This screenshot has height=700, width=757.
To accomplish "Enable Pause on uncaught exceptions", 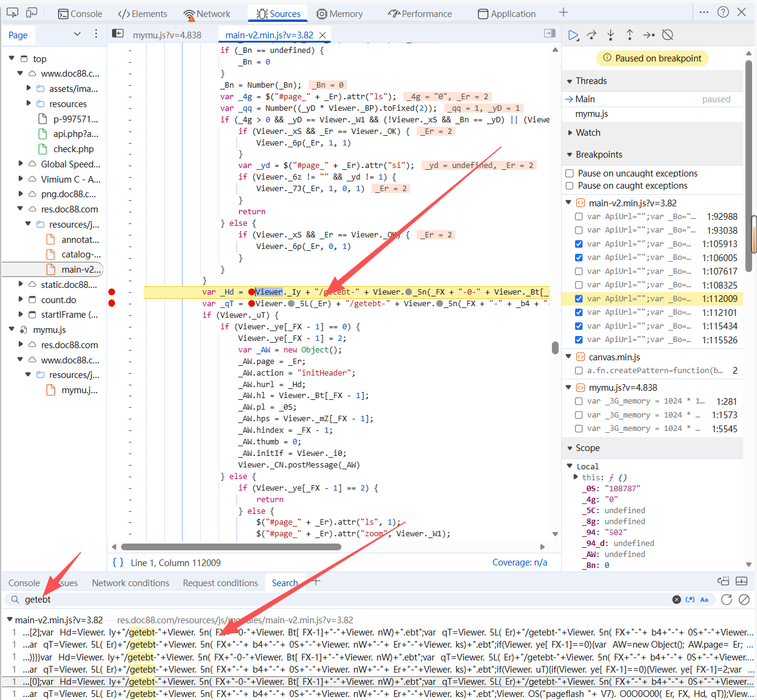I will pos(570,173).
